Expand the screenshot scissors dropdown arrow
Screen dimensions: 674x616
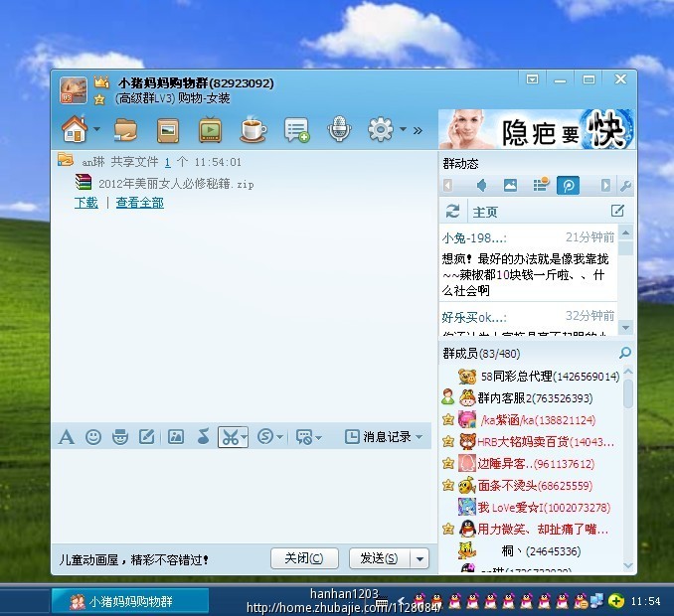point(244,437)
